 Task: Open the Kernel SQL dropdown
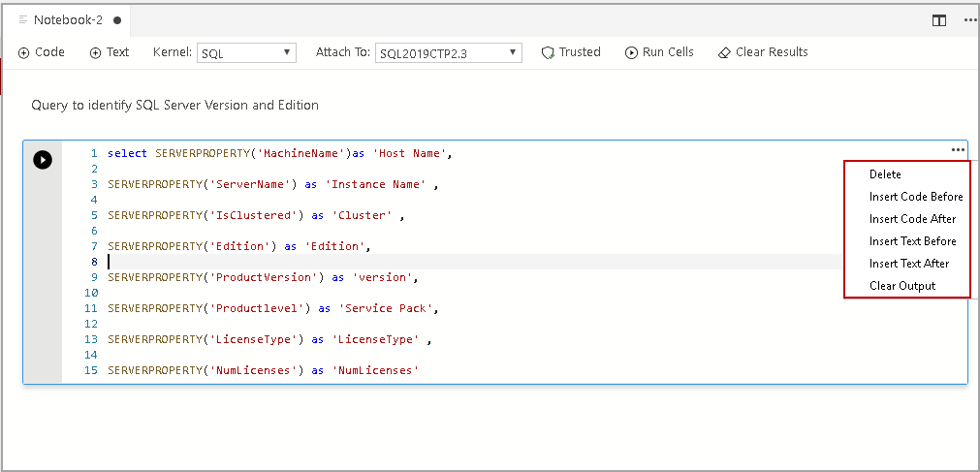247,53
